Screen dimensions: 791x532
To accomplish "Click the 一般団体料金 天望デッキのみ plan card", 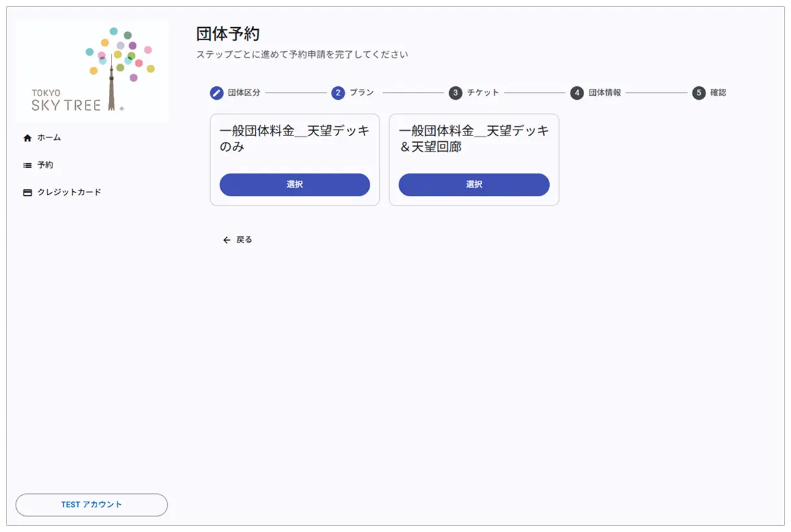I will [x=294, y=138].
